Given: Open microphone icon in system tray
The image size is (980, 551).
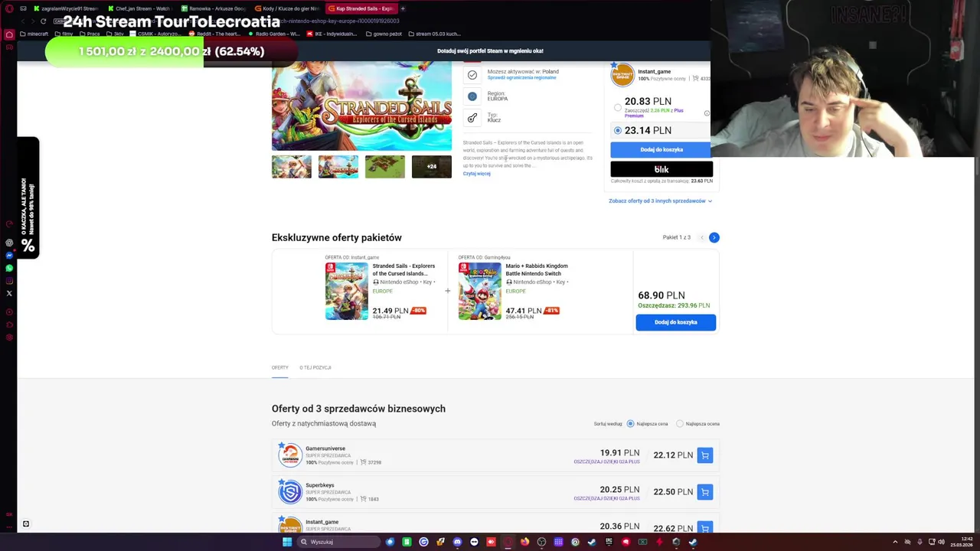Looking at the screenshot, I should (920, 542).
